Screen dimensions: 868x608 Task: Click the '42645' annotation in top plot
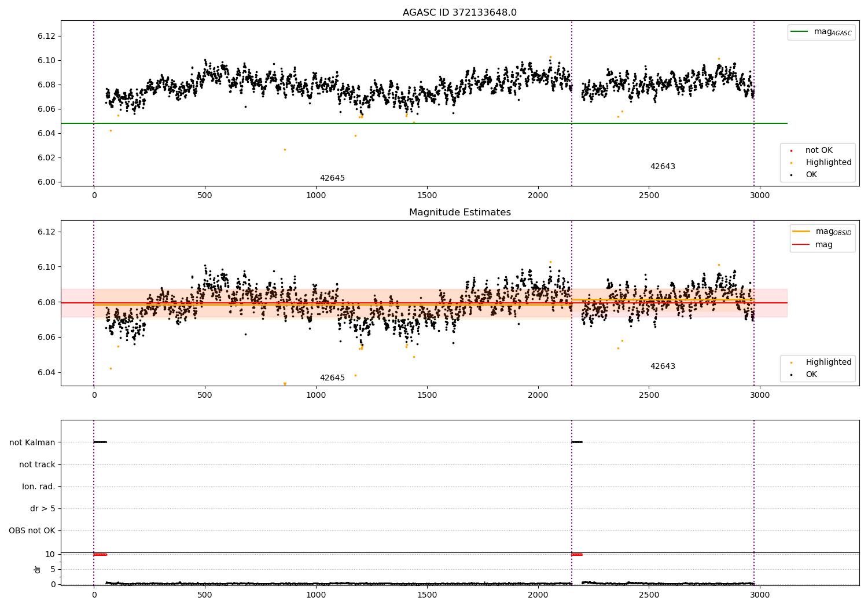(x=332, y=178)
